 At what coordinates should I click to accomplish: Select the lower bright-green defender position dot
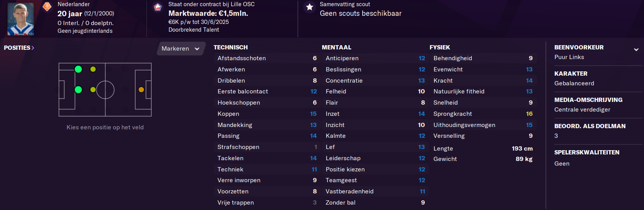pyautogui.click(x=78, y=90)
